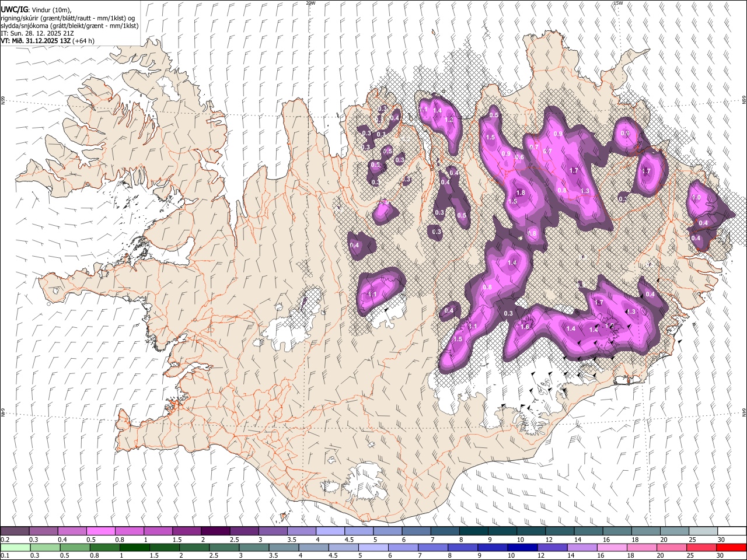Viewport: 747px width, 560px height.
Task: Pick the bright red rain swatch at 30
Action: tap(731, 547)
